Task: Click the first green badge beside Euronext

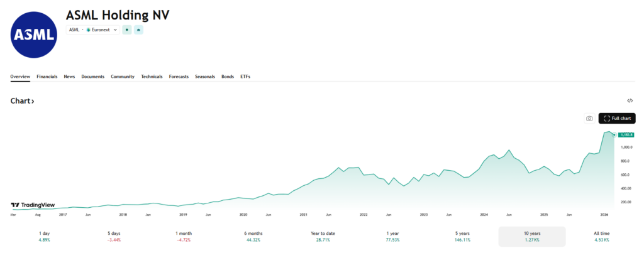Action: pos(127,30)
